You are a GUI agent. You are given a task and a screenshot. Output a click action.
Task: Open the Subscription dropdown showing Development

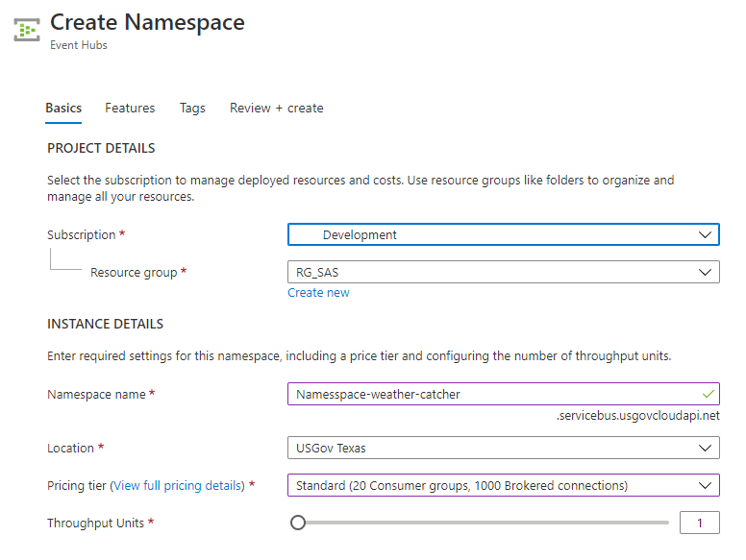click(504, 234)
